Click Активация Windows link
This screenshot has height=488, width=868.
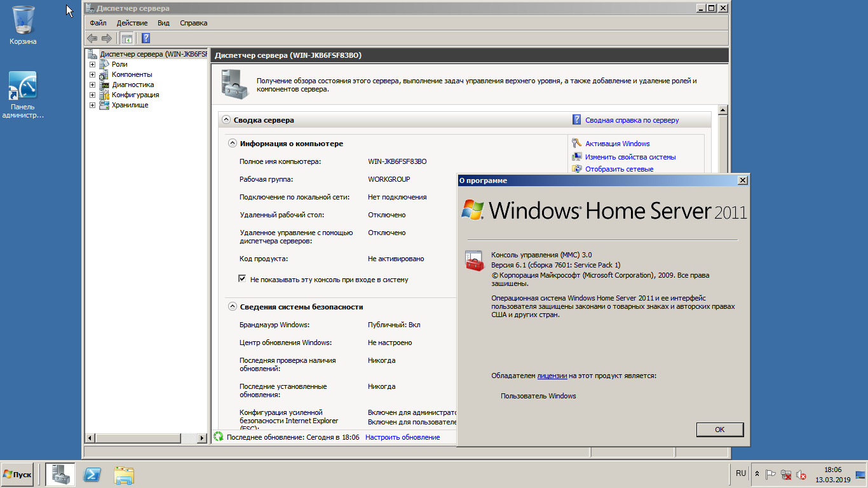618,144
